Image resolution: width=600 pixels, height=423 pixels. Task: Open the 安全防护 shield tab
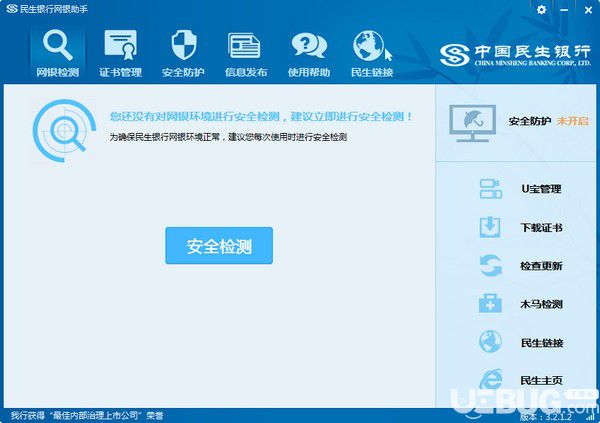[183, 53]
